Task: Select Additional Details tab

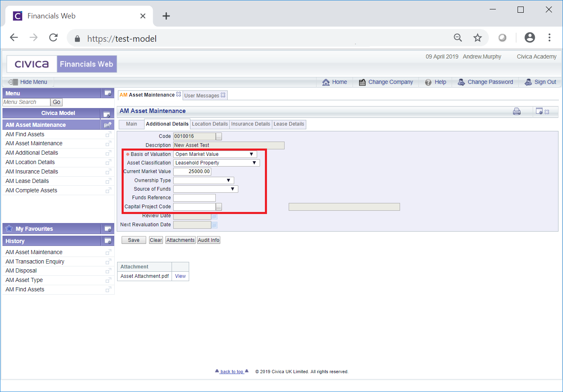Action: click(x=167, y=124)
